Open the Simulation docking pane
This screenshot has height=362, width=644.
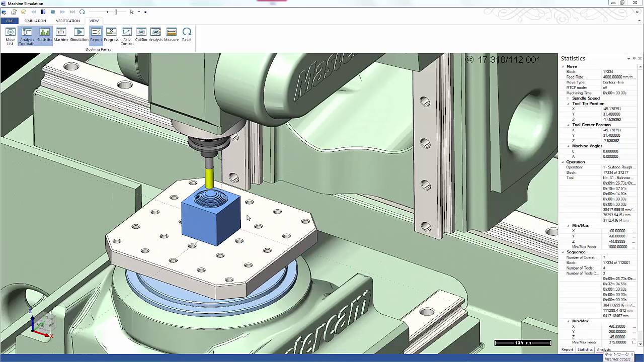[x=78, y=35]
